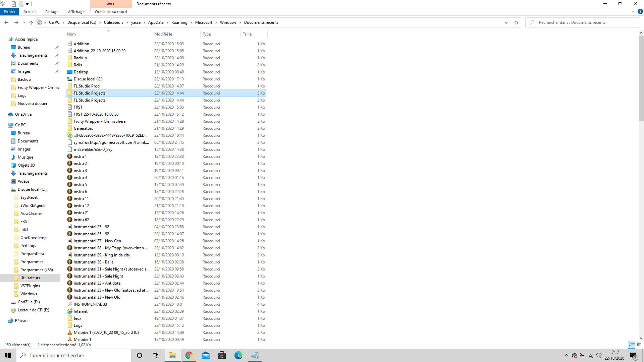The height and width of the screenshot is (362, 644).
Task: Select OneDrive in the navigation pane
Action: click(23, 114)
